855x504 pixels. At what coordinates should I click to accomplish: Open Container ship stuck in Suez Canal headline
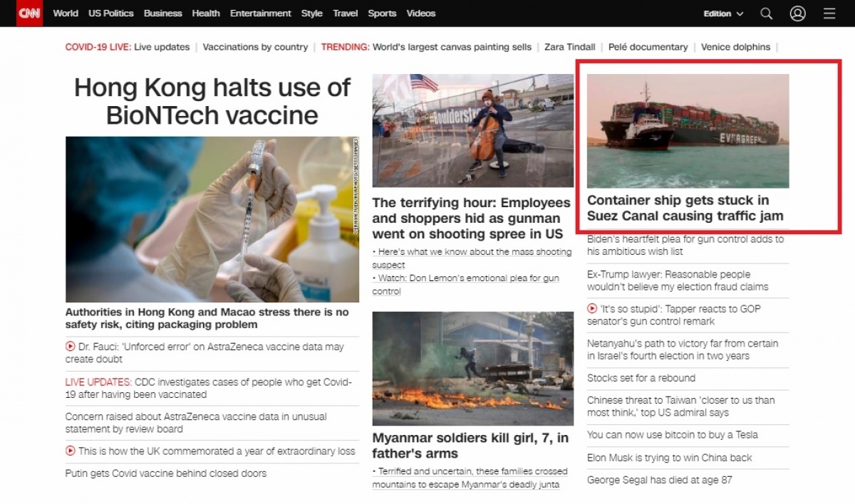685,208
